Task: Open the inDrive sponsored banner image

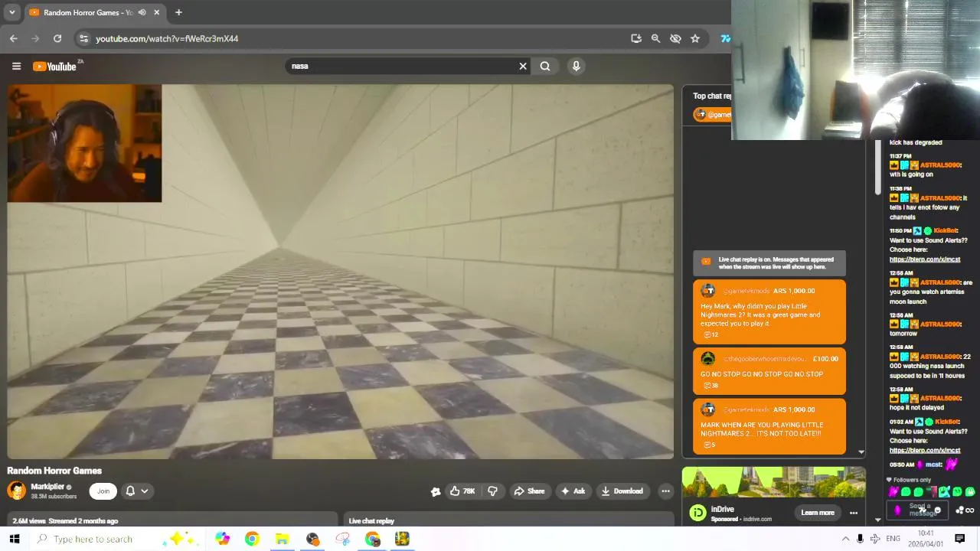Action: (x=774, y=482)
